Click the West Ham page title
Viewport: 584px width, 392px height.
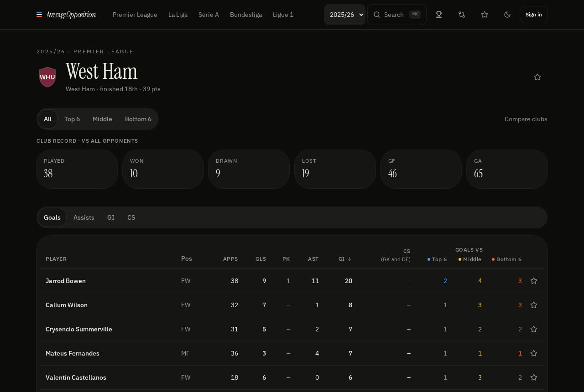[101, 72]
